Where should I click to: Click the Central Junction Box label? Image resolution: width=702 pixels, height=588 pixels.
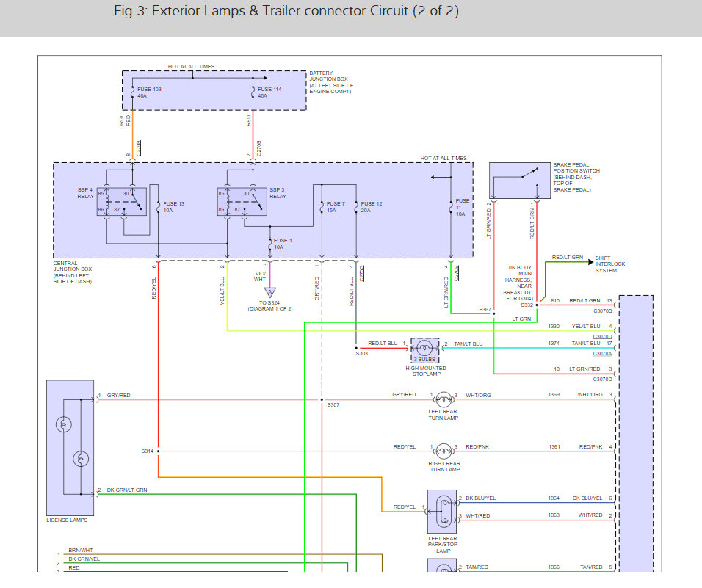(73, 272)
